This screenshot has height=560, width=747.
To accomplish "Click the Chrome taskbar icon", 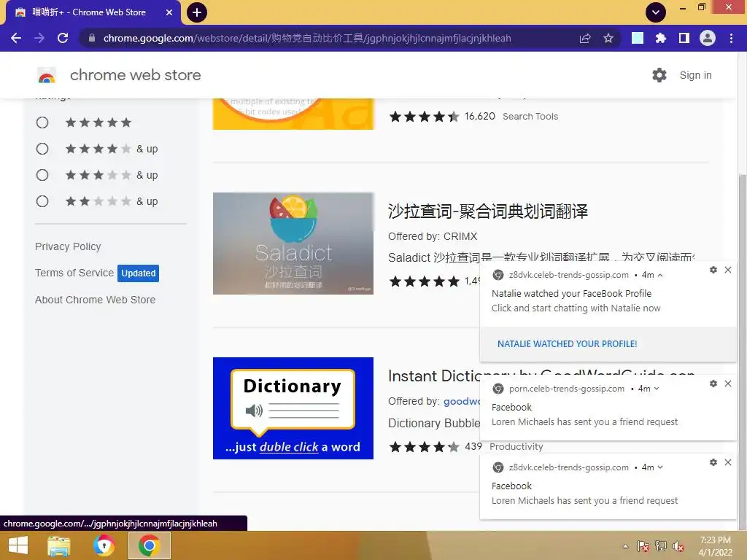I will pyautogui.click(x=149, y=545).
